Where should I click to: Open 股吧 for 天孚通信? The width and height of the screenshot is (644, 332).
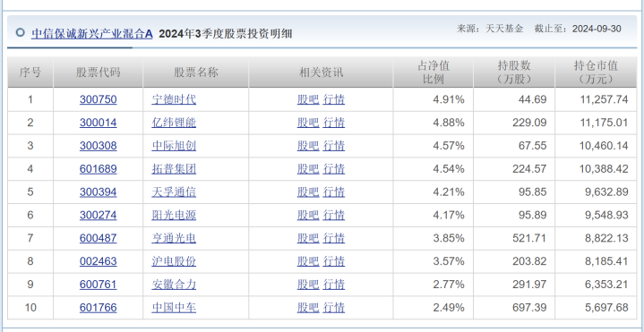click(308, 192)
